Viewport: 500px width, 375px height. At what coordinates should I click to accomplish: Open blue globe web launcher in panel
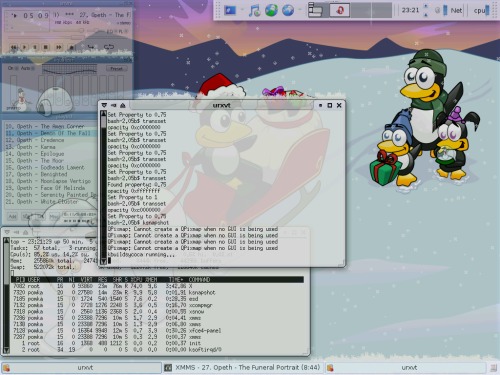pos(288,10)
